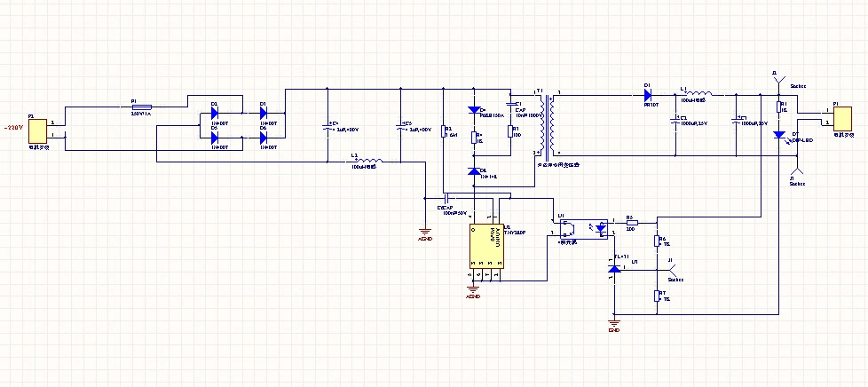Select the DIP-LED indicator diode
868x387 pixels.
pyautogui.click(x=779, y=135)
